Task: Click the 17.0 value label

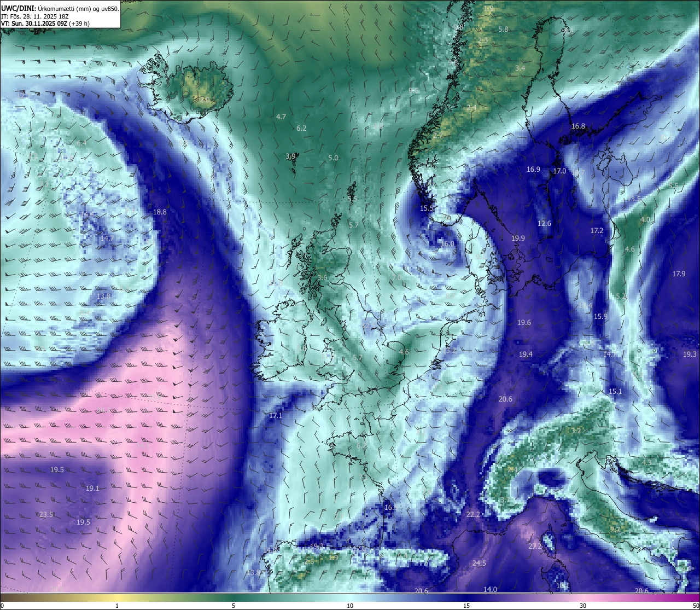Action: pyautogui.click(x=559, y=171)
